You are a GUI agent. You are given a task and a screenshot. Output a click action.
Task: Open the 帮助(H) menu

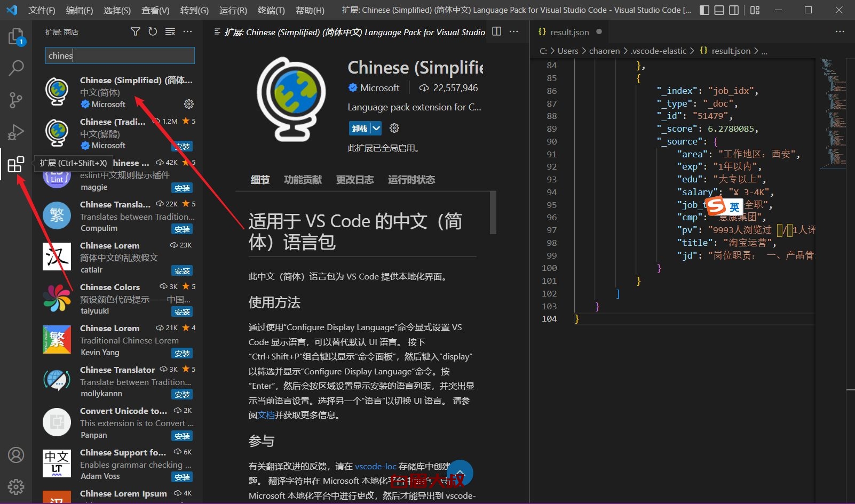310,10
